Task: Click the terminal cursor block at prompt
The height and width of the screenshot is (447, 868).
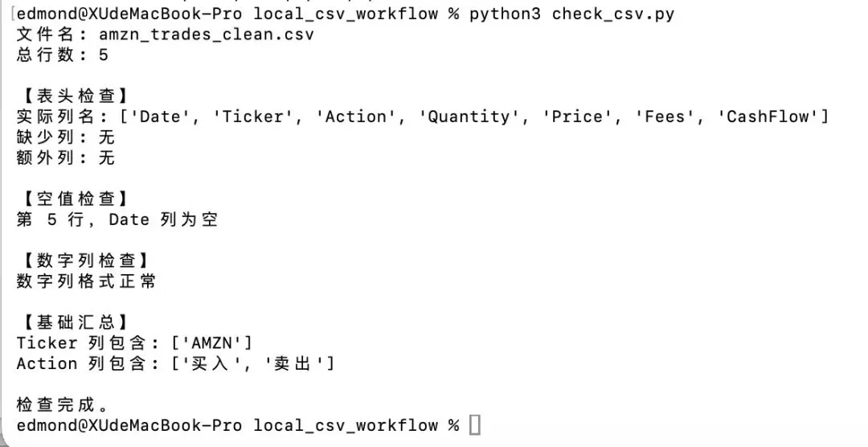Action: pyautogui.click(x=475, y=425)
